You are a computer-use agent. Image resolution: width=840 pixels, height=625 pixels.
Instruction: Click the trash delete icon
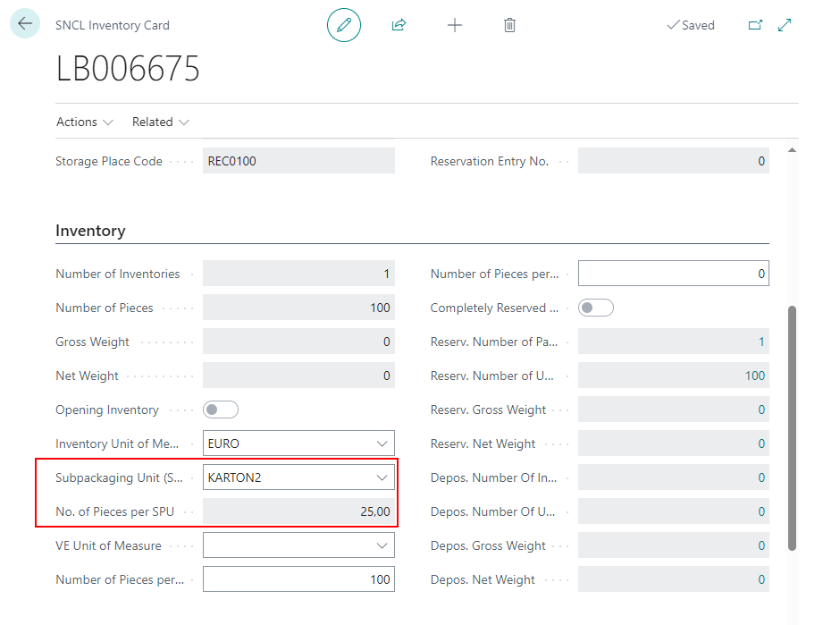(x=509, y=25)
